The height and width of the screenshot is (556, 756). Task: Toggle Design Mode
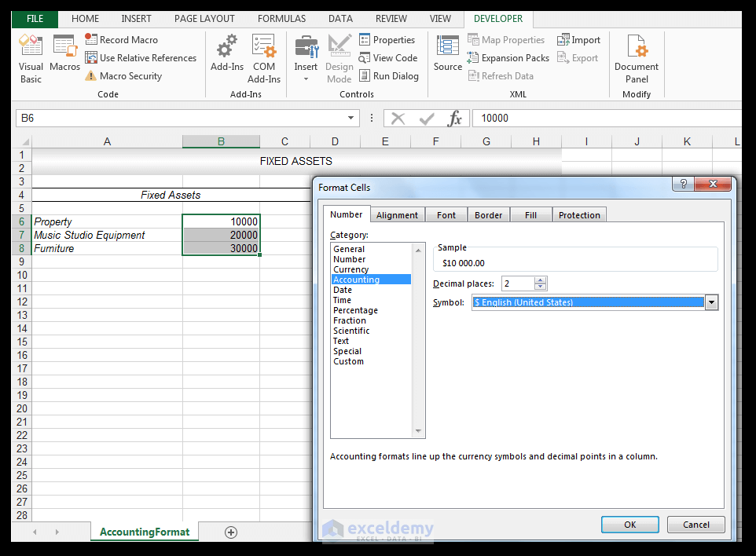(x=339, y=59)
